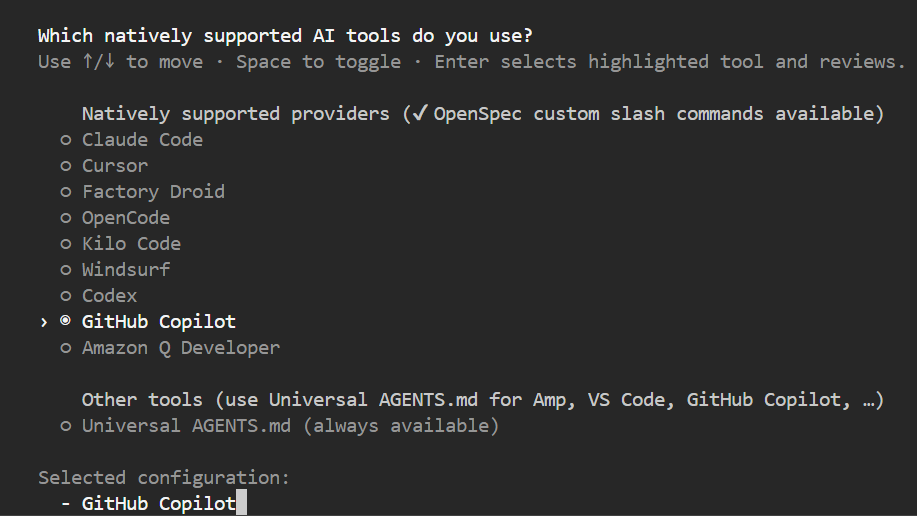917x516 pixels.
Task: Click the arrow pointer beside GitHub Copilot
Action: [43, 322]
